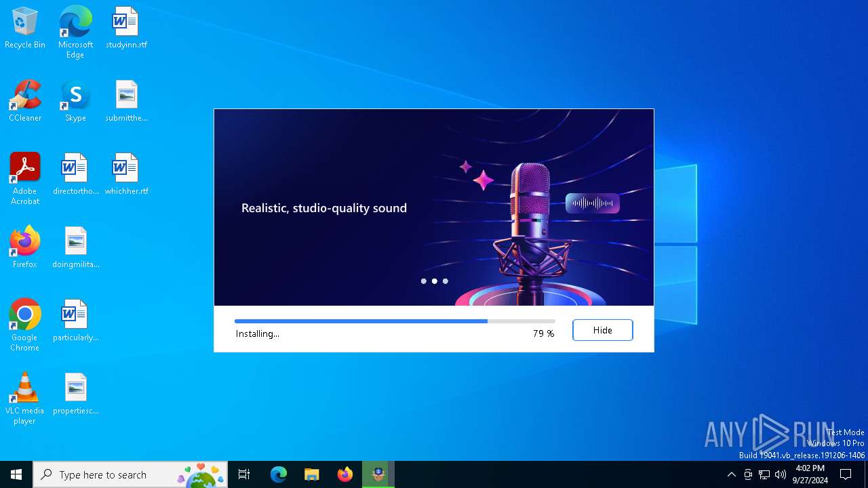This screenshot has height=488, width=868.
Task: Select the VLC media player shortcut
Action: (x=25, y=399)
